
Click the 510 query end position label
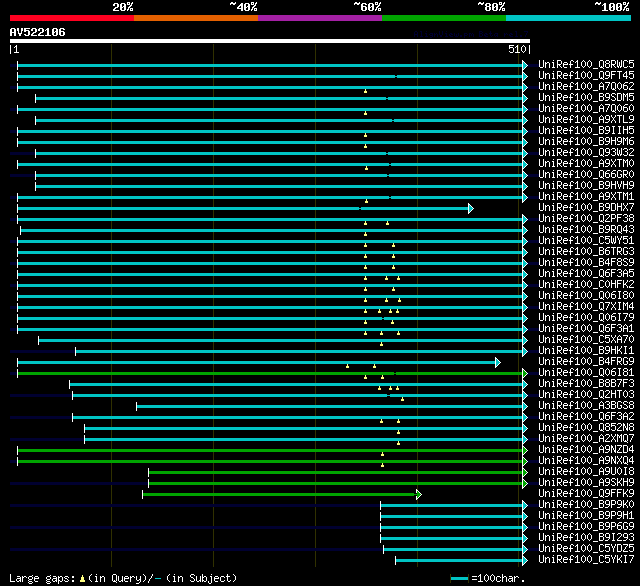point(517,49)
